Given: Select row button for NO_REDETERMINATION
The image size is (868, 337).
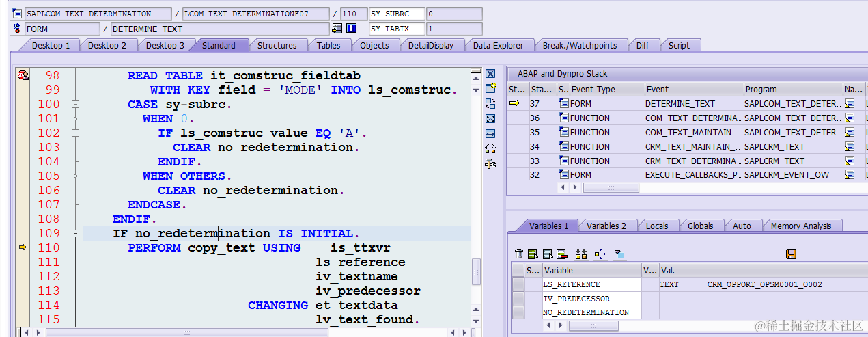Looking at the screenshot, I should coord(518,312).
